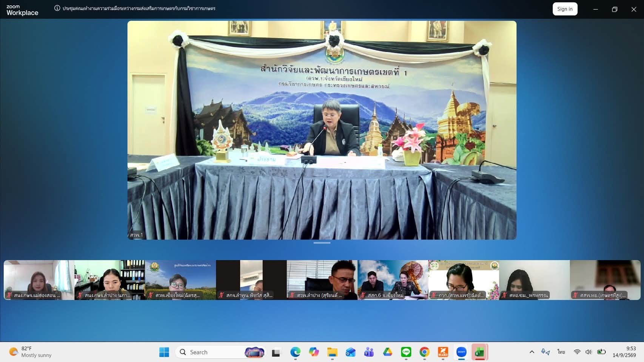Click the divider handle below the main video
This screenshot has width=644, height=362.
[322, 243]
